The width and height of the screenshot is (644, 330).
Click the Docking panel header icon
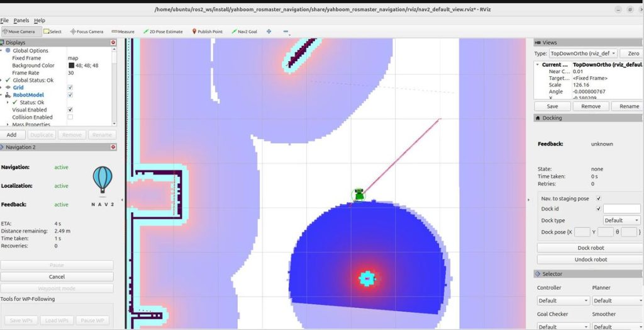coord(538,118)
